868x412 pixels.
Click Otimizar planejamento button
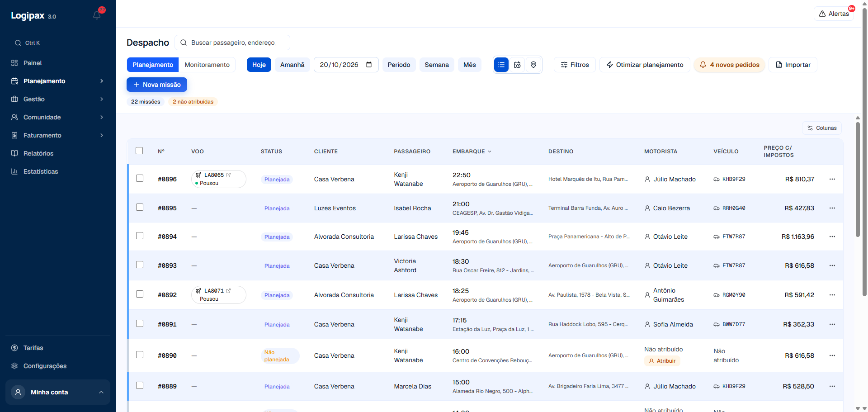[645, 65]
